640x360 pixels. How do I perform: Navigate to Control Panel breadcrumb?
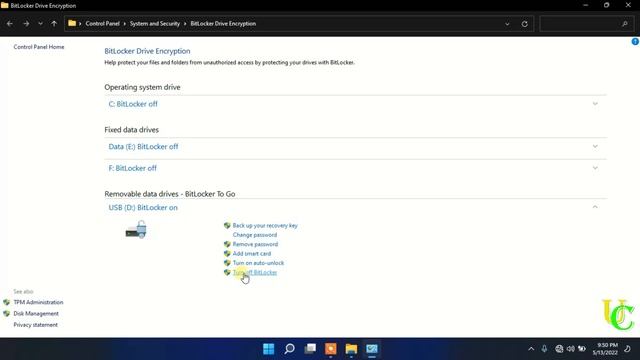point(102,24)
